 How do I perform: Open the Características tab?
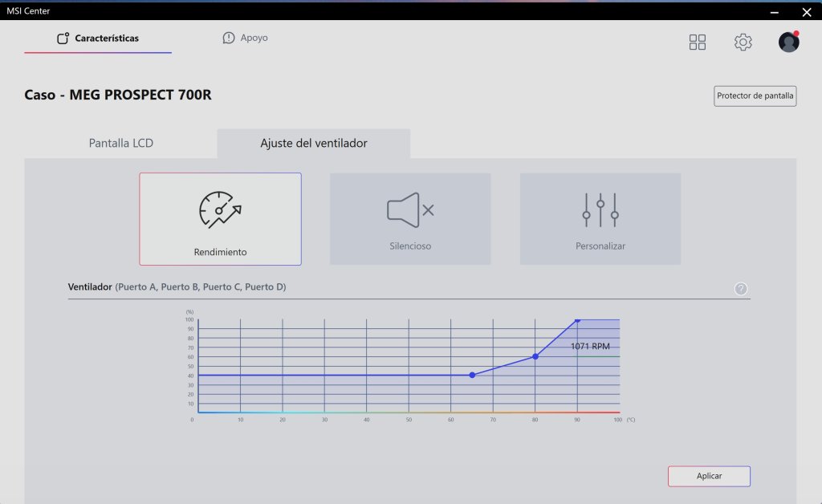click(98, 39)
